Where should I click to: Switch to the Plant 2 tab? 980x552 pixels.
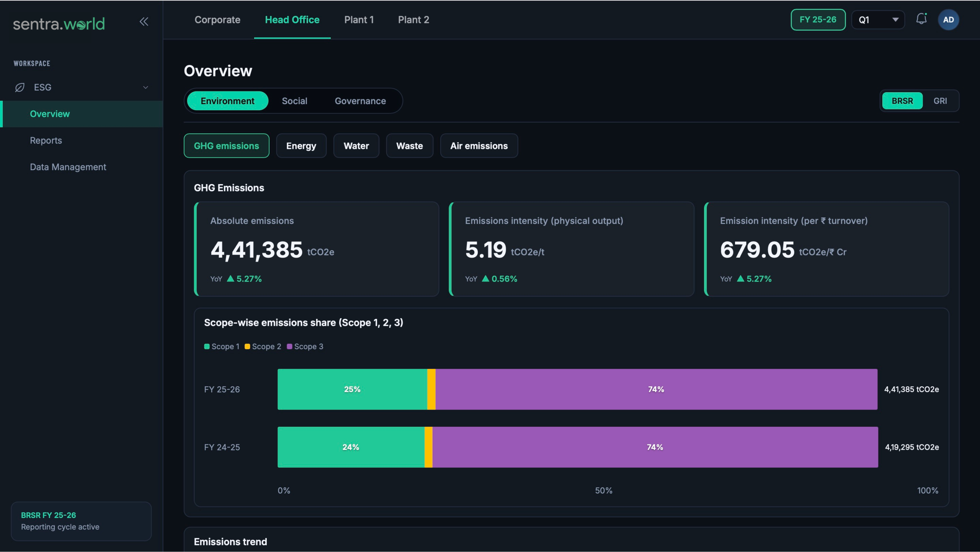[413, 20]
